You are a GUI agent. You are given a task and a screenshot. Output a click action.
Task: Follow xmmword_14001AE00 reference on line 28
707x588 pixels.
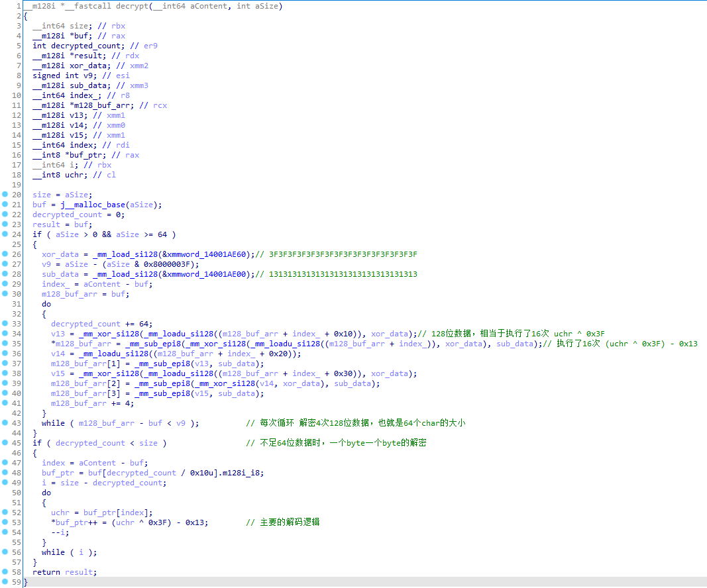point(207,274)
